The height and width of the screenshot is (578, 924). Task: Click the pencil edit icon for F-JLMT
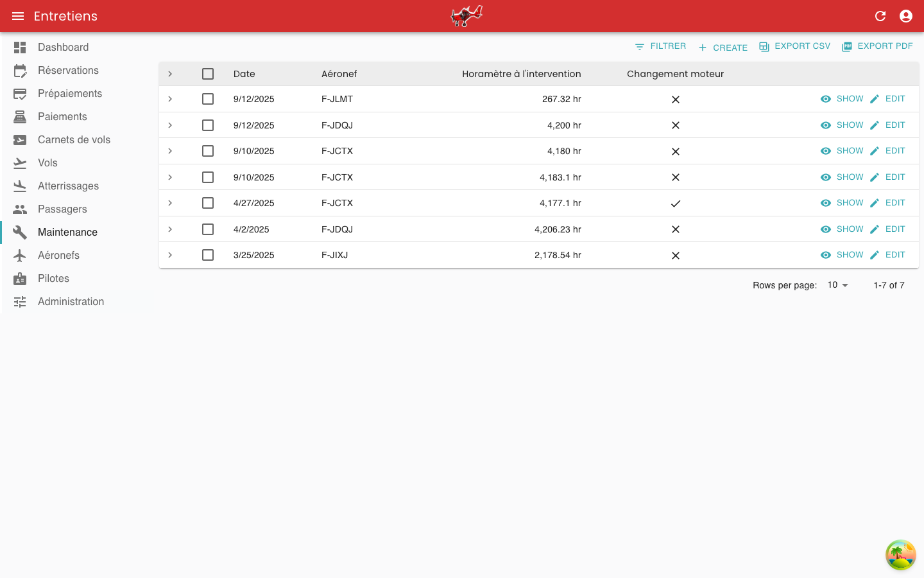click(x=875, y=99)
